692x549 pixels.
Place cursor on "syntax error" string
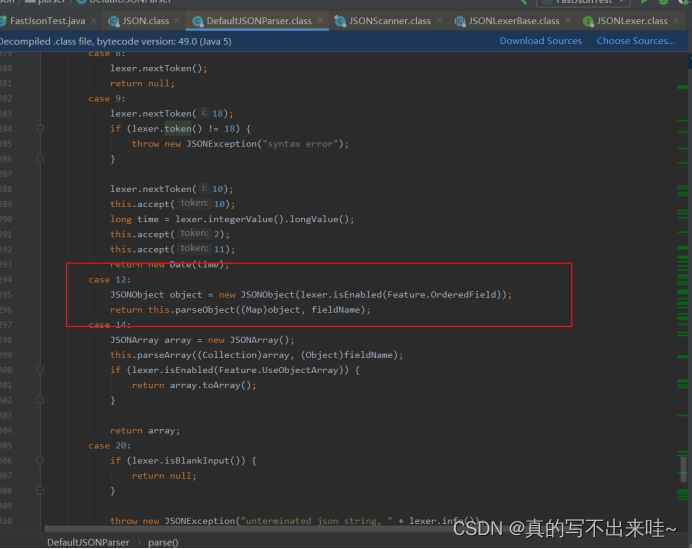(302, 144)
